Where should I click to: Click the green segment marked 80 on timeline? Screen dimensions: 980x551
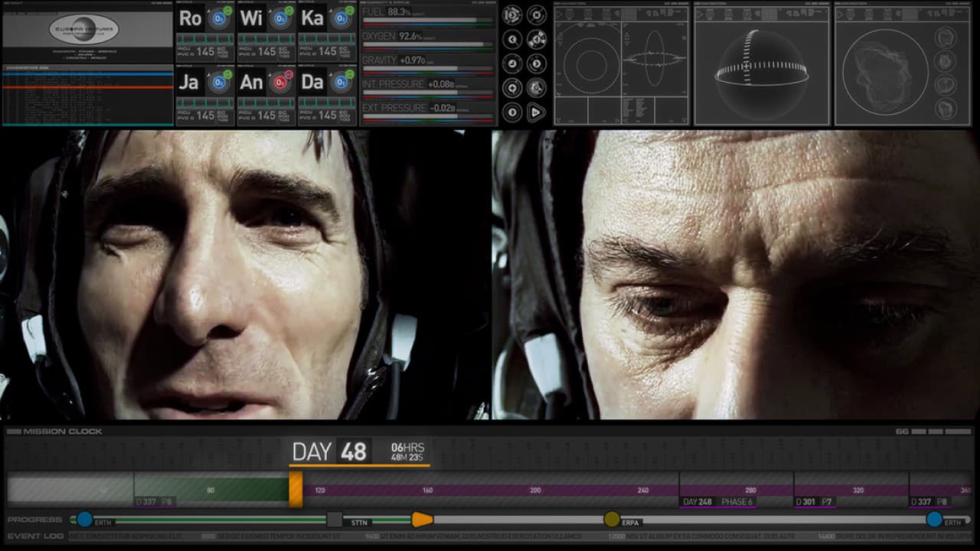[211, 490]
